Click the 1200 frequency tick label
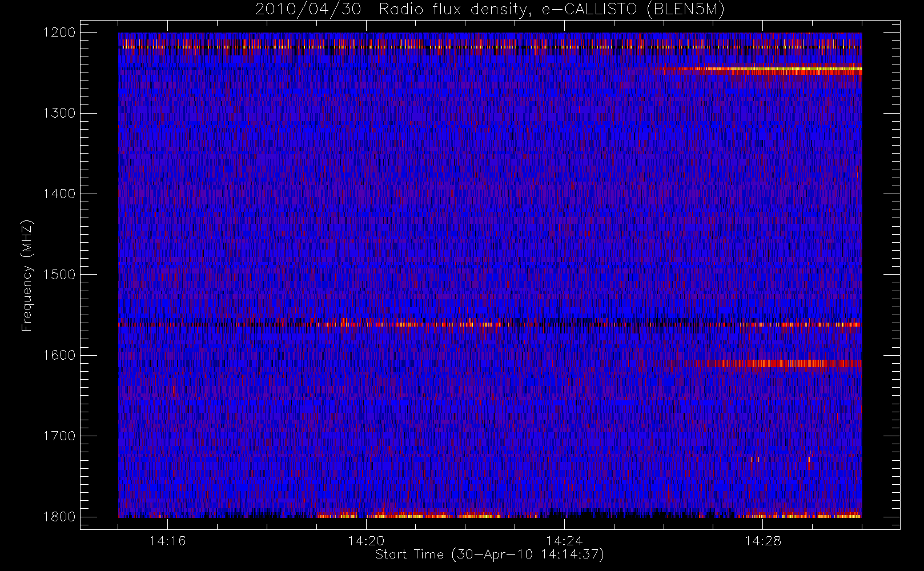The width and height of the screenshot is (924, 571). pos(59,33)
